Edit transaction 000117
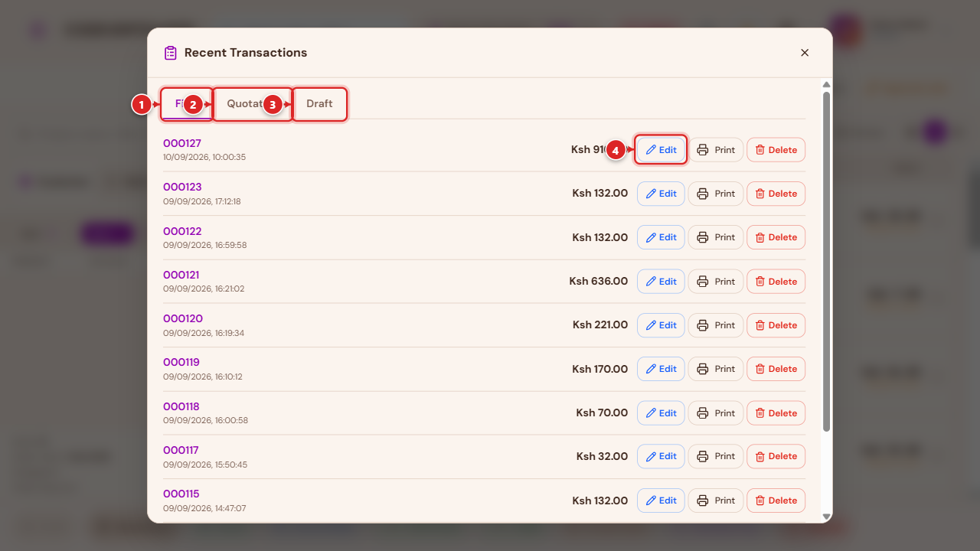Image resolution: width=980 pixels, height=551 pixels. 661,456
